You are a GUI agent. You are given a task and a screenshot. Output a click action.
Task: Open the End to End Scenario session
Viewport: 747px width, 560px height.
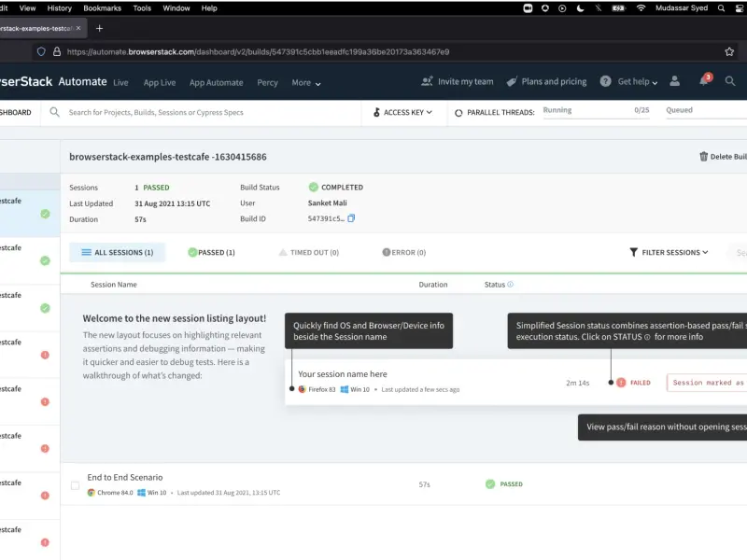click(125, 477)
